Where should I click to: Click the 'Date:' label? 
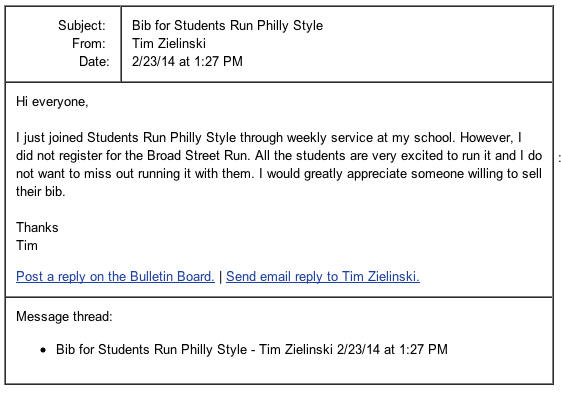(x=94, y=61)
